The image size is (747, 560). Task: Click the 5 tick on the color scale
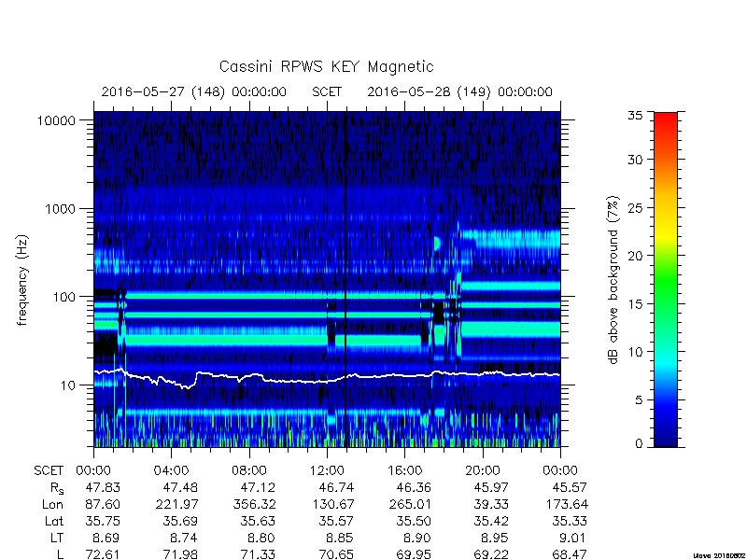coord(639,400)
